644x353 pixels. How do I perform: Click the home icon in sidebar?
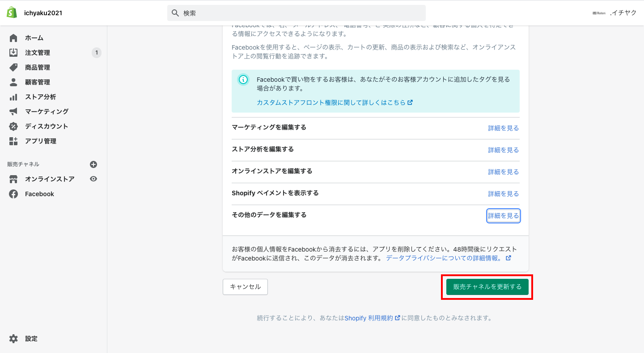(13, 38)
